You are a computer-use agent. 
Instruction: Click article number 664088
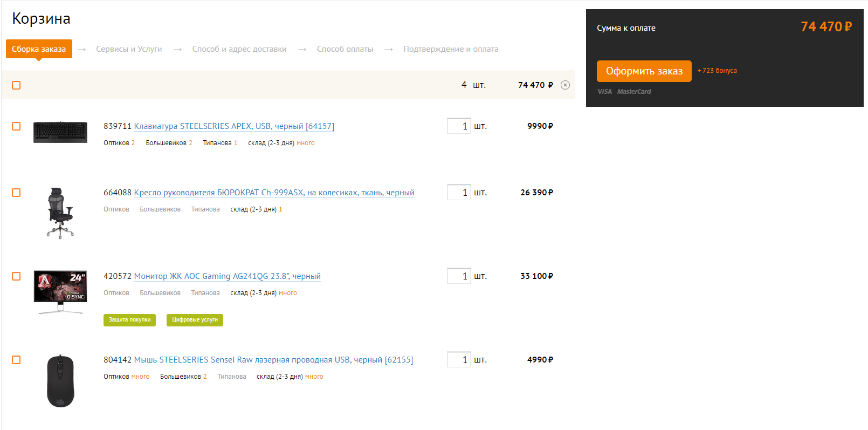pyautogui.click(x=118, y=193)
